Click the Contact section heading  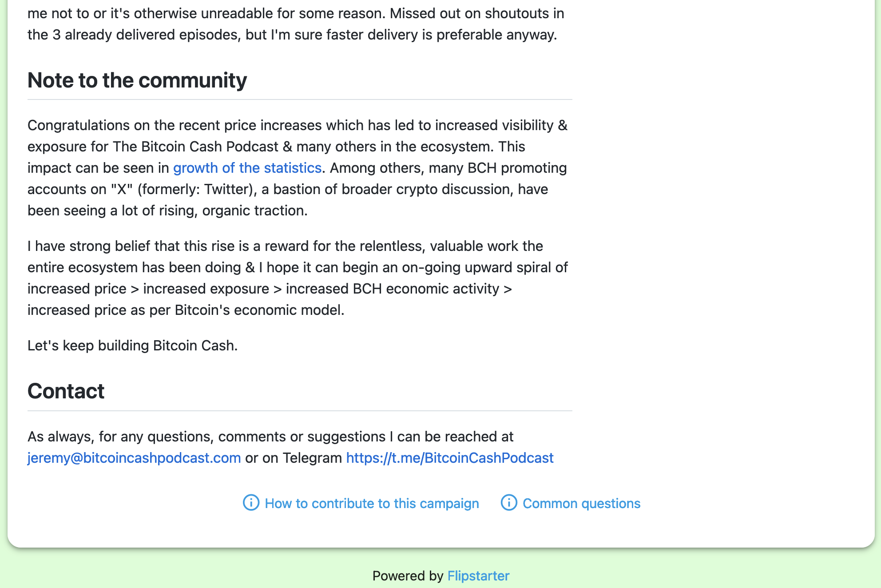pos(66,391)
